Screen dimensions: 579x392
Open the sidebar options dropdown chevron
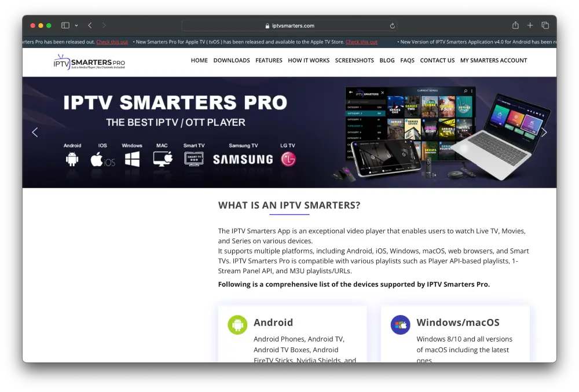(x=76, y=25)
